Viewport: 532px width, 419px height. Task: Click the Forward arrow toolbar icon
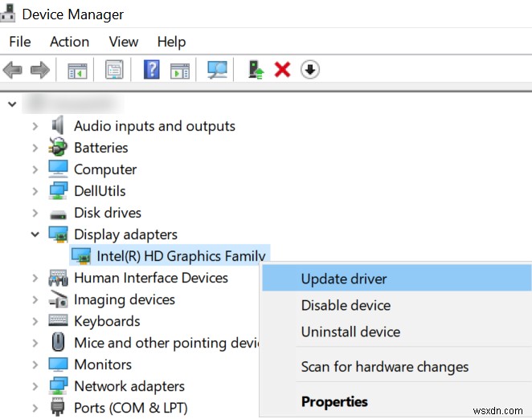click(x=40, y=70)
